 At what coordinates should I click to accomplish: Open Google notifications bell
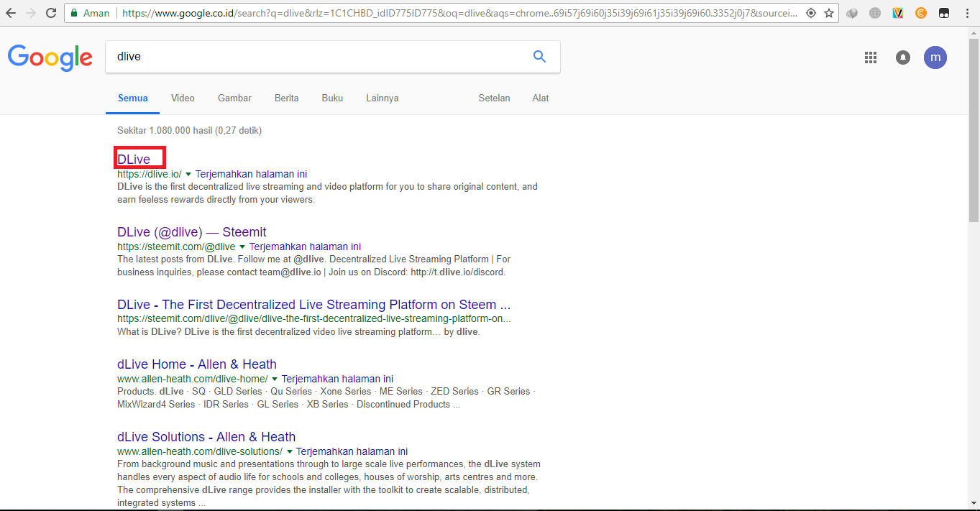point(903,57)
